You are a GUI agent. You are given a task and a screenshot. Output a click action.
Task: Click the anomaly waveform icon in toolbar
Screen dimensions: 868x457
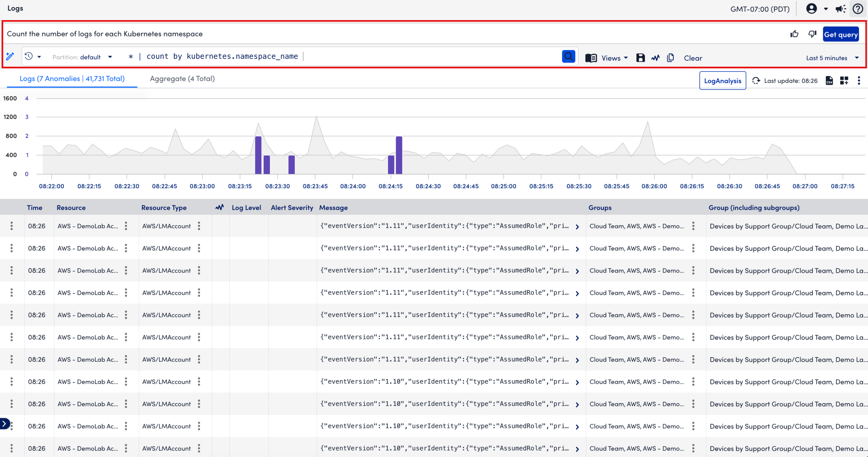point(655,58)
